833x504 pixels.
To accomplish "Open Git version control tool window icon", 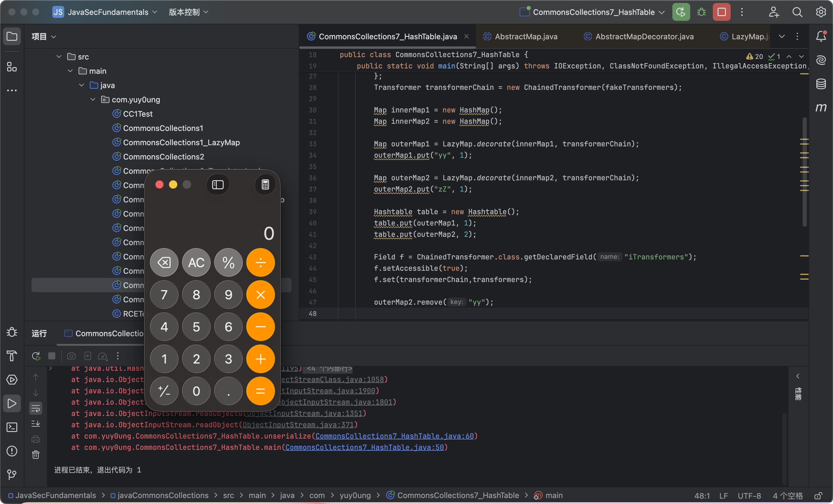I will [12, 475].
